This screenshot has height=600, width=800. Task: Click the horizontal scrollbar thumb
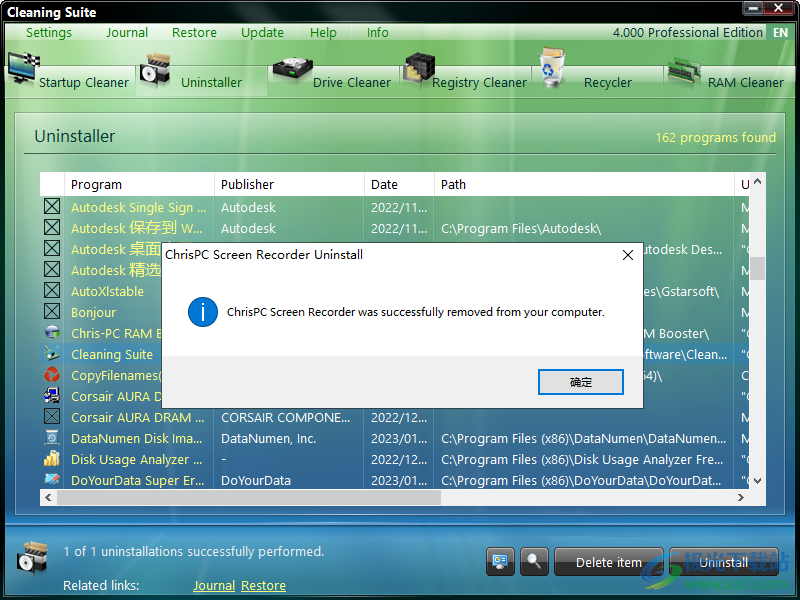pos(249,497)
